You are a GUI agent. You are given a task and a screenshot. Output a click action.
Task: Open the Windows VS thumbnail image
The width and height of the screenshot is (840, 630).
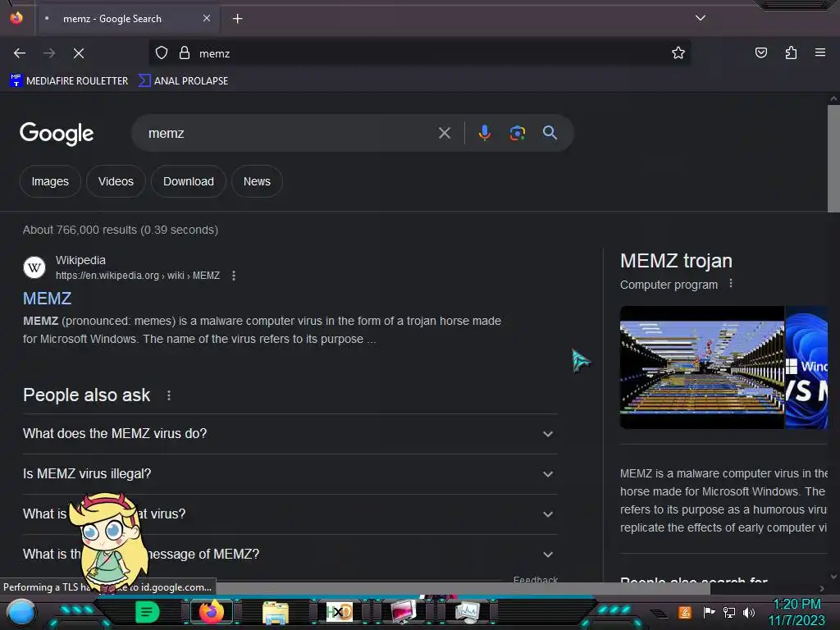pos(806,367)
